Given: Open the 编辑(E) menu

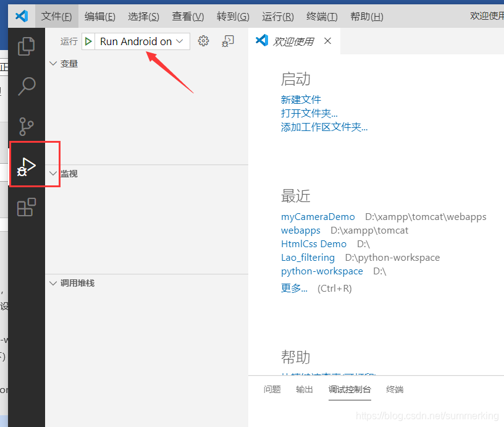Looking at the screenshot, I should pos(100,16).
